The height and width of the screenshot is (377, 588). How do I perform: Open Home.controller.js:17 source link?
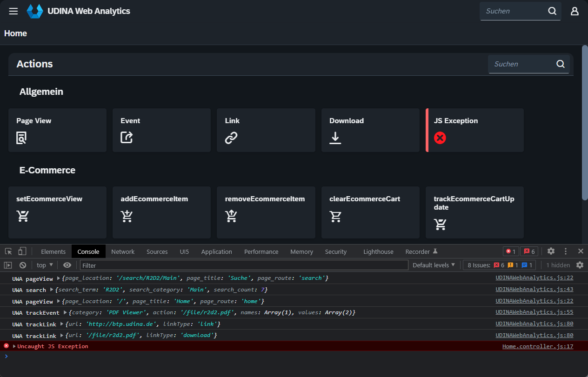(x=538, y=346)
